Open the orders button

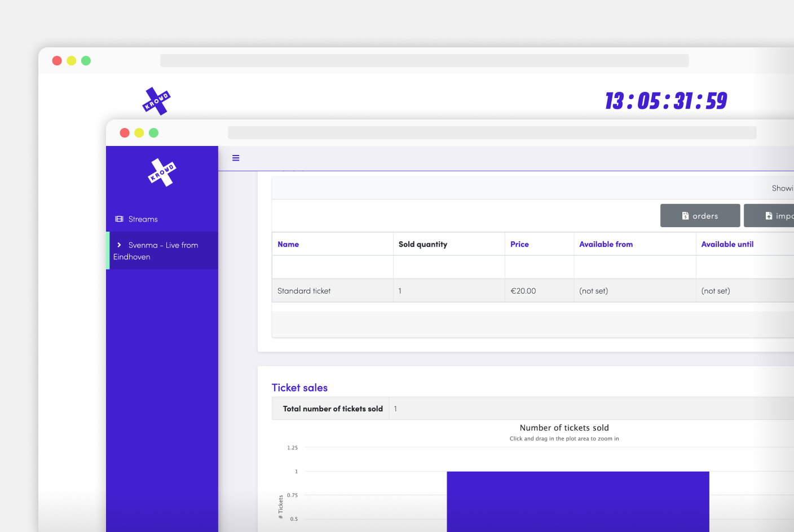point(700,216)
